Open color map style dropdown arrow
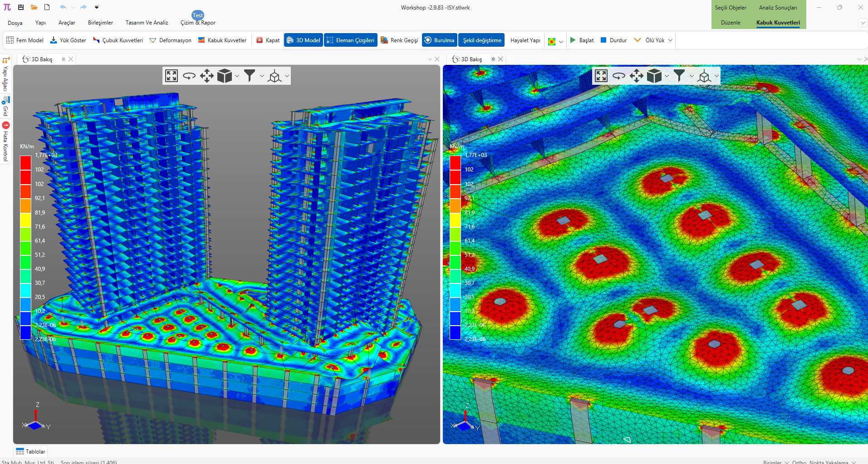868x464 pixels. coord(561,41)
